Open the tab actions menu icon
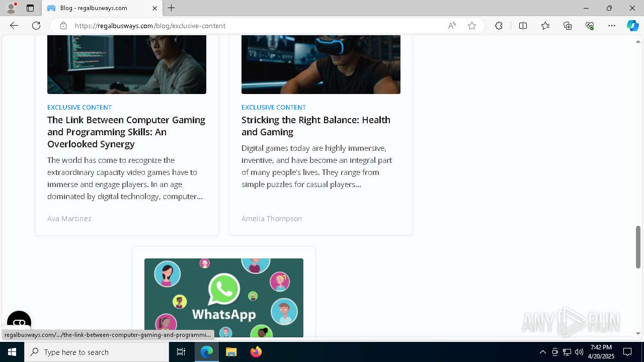The width and height of the screenshot is (644, 362). pyautogui.click(x=30, y=8)
